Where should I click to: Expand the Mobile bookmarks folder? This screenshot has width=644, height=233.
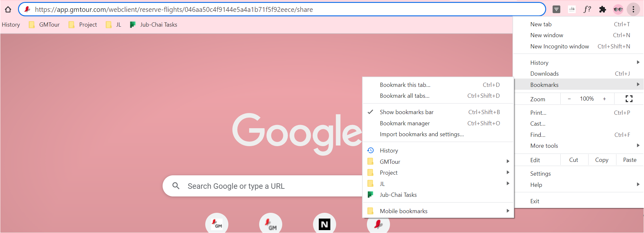click(x=438, y=211)
